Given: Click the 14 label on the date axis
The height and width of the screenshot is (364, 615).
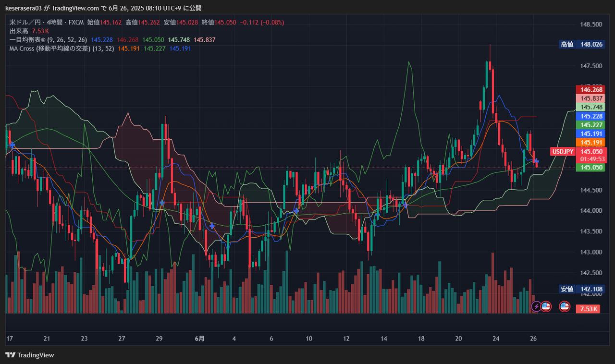Looking at the screenshot, I should pos(384,339).
